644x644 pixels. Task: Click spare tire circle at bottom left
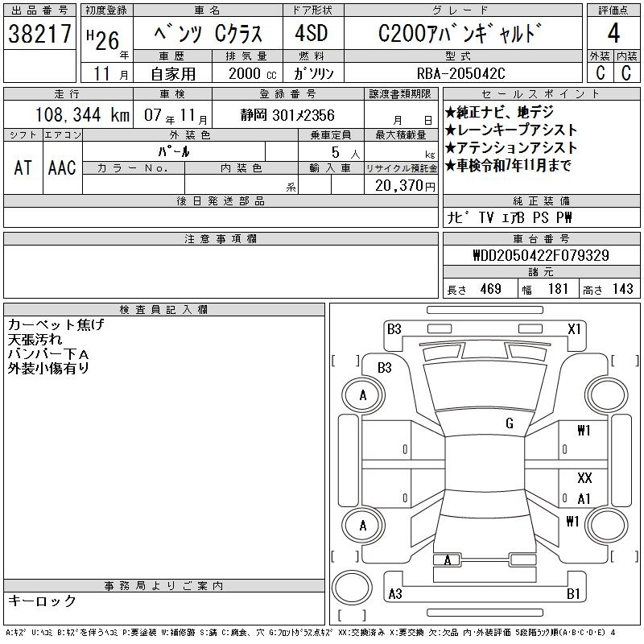point(352,587)
